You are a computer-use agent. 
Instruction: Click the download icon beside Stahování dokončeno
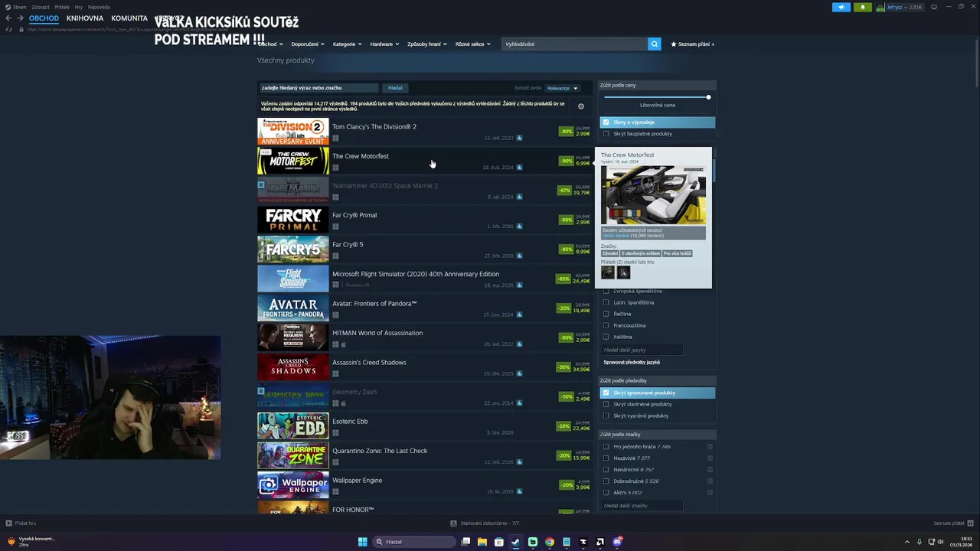pyautogui.click(x=454, y=523)
